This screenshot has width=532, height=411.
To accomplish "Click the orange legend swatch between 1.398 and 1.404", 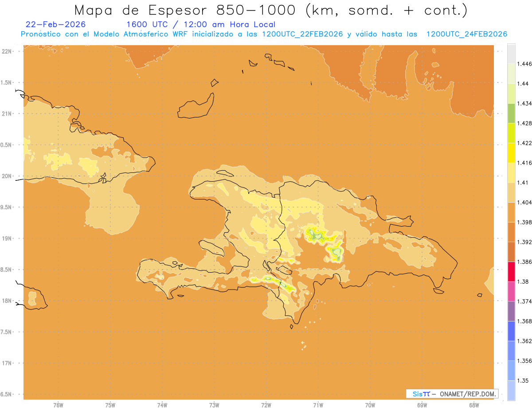I will coord(511,212).
